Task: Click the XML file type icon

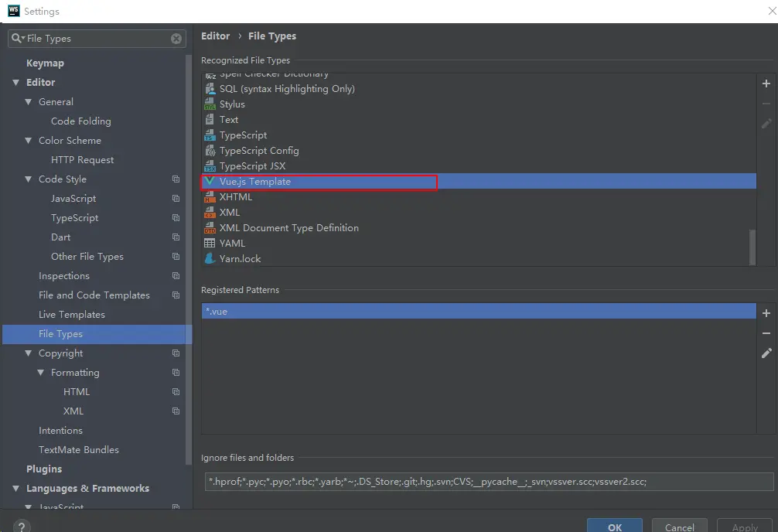Action: point(210,213)
